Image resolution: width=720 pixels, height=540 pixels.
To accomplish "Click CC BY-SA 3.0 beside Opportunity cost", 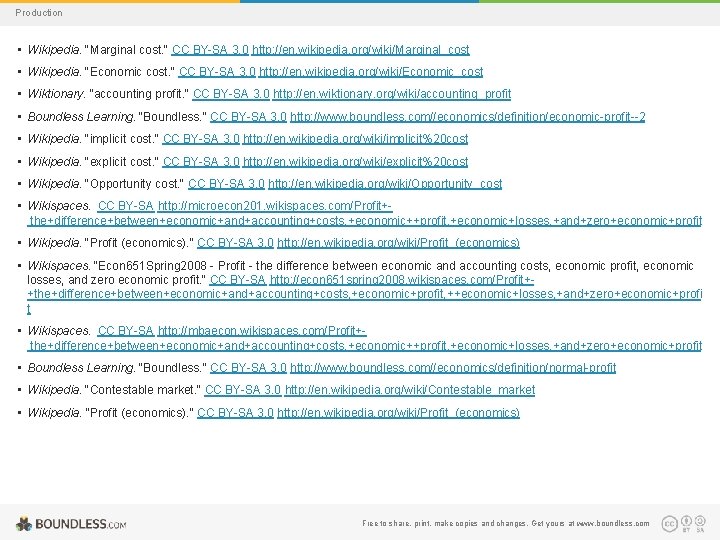I will coord(226,184).
